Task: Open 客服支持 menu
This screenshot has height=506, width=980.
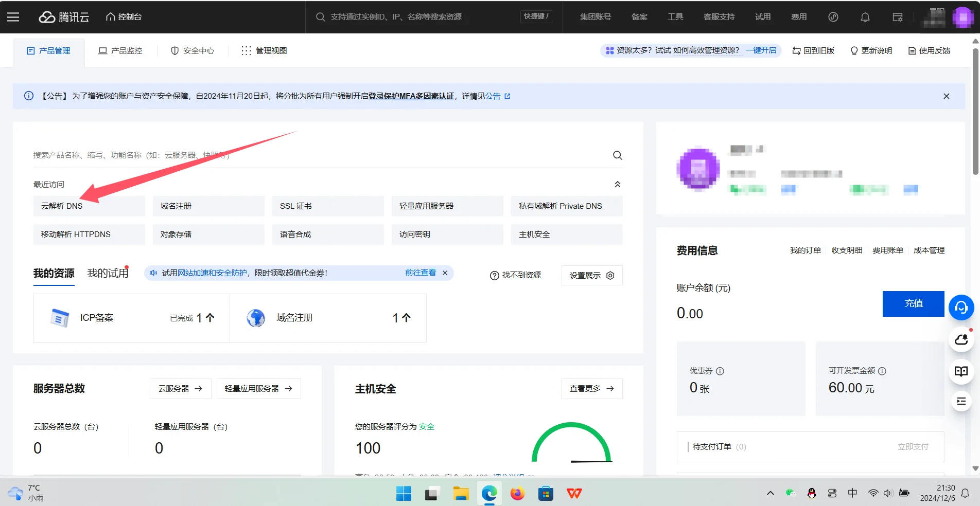Action: tap(719, 17)
